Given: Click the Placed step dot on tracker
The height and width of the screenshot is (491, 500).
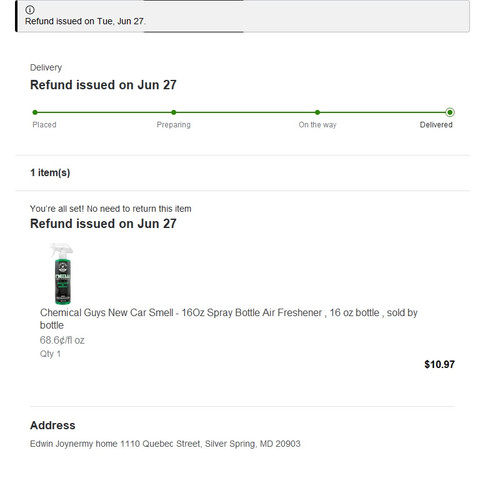Looking at the screenshot, I should coord(35,112).
